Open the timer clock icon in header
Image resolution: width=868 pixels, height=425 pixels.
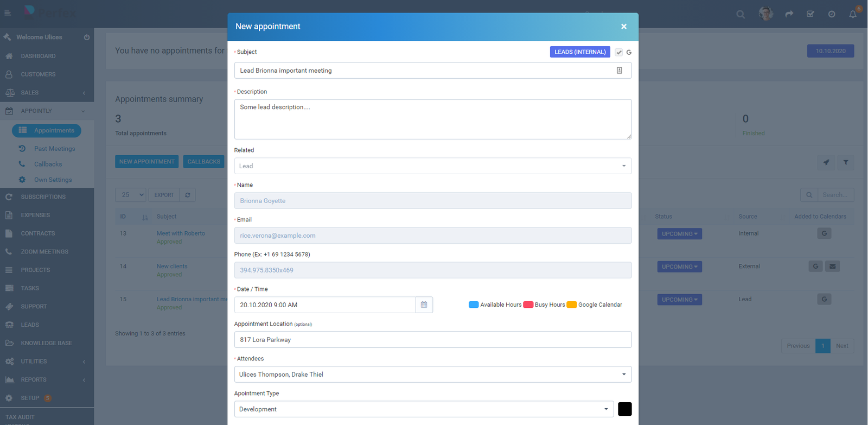click(x=831, y=14)
